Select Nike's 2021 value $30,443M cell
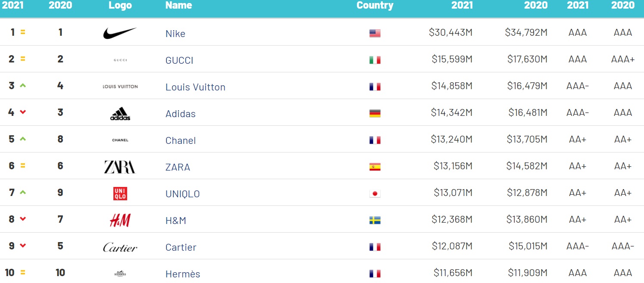Viewport: 644px width, 283px height. (x=451, y=32)
